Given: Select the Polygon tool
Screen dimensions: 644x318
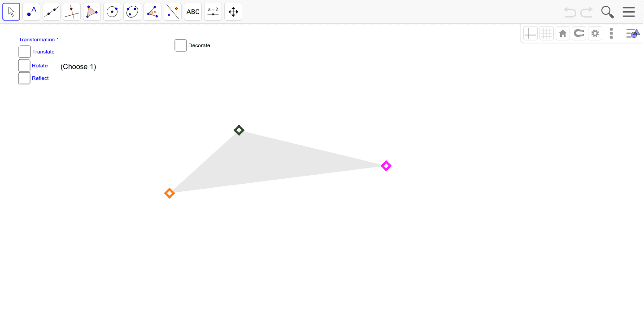Looking at the screenshot, I should pos(92,12).
